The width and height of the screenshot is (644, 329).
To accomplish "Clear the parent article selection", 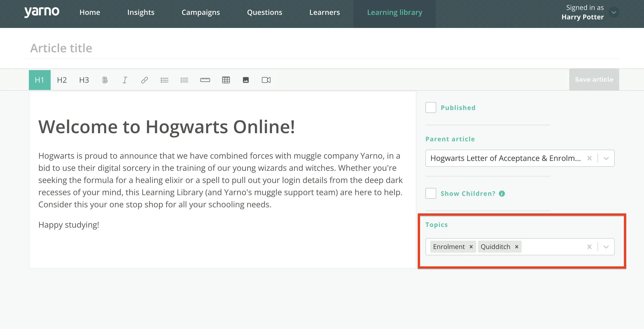I will point(589,158).
